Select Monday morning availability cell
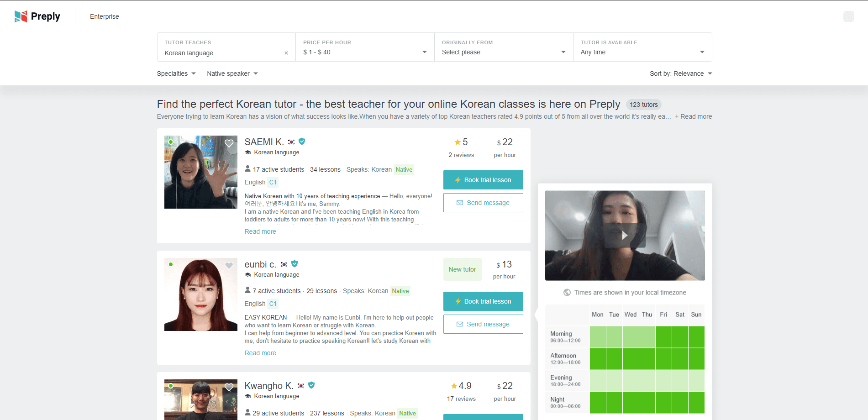 point(598,337)
